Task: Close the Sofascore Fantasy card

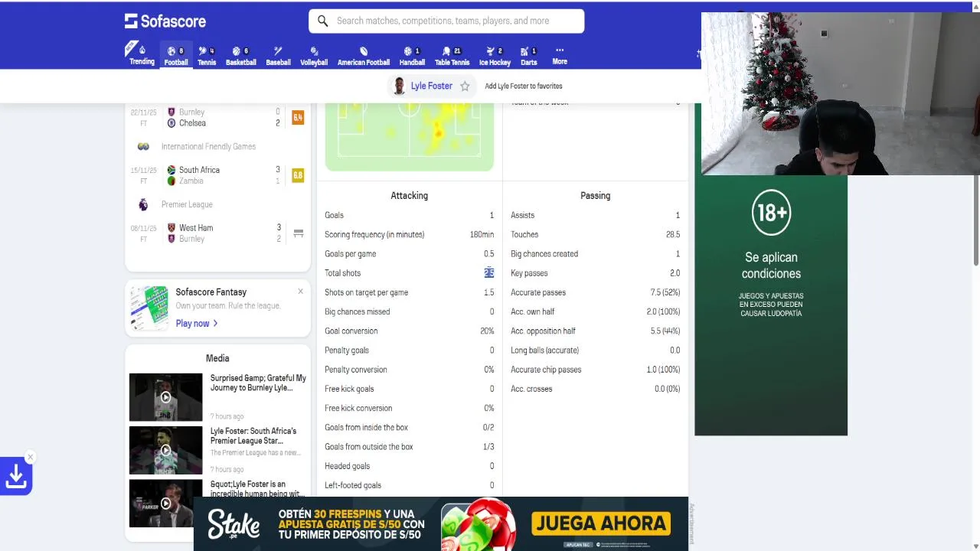Action: pos(300,292)
